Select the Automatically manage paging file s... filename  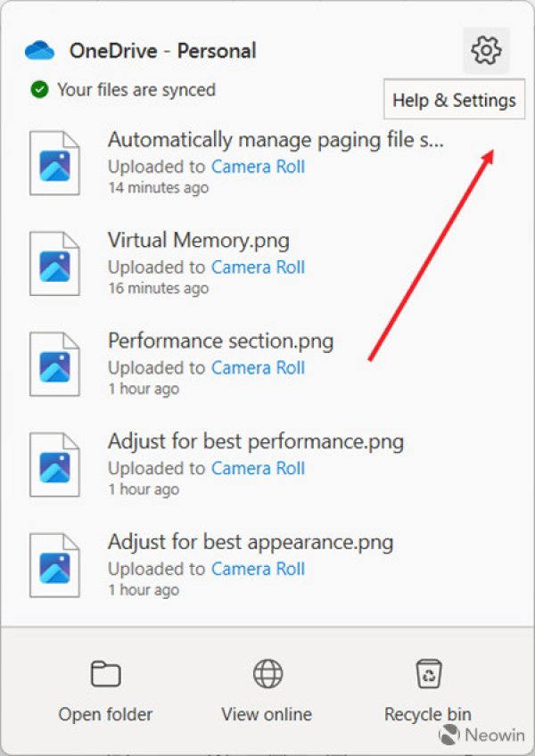[276, 140]
